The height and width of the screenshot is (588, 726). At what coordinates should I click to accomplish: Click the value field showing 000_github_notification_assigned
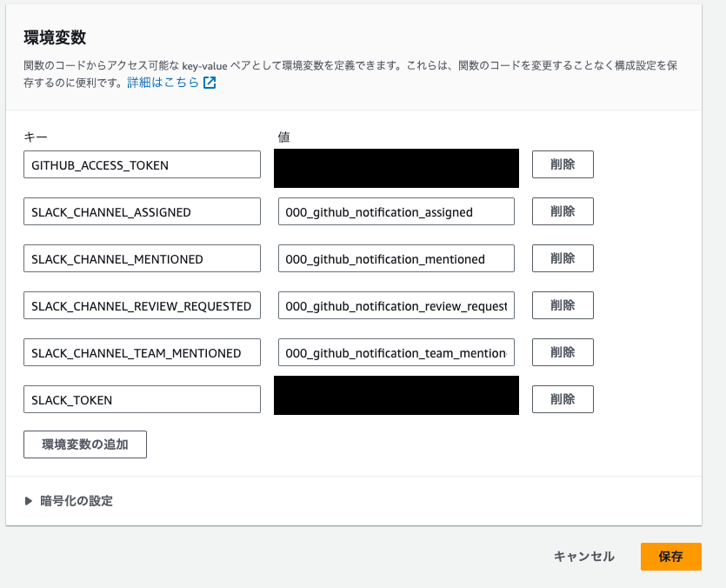396,211
